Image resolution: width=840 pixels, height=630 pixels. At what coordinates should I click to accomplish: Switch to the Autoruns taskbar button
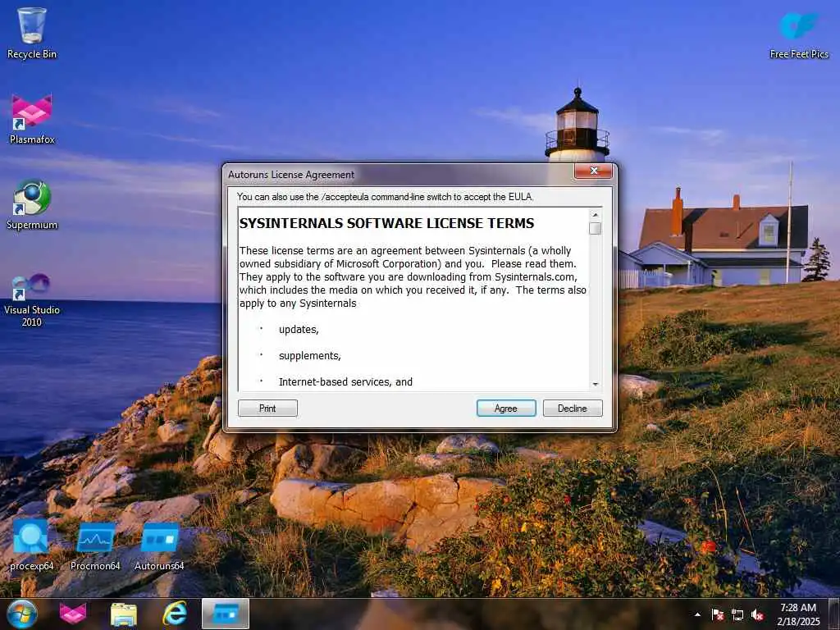(x=226, y=614)
